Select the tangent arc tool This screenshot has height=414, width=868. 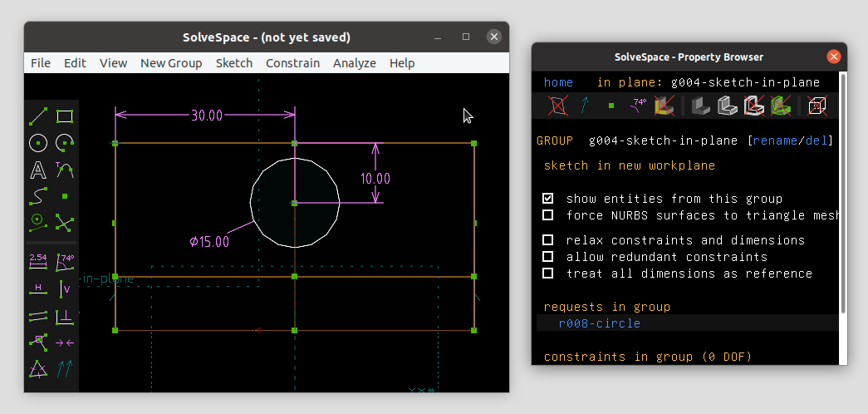point(65,170)
